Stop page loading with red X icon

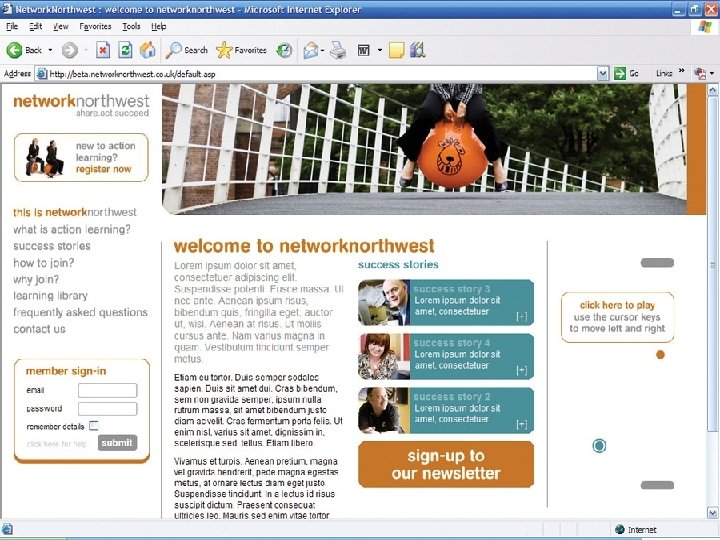tap(103, 50)
